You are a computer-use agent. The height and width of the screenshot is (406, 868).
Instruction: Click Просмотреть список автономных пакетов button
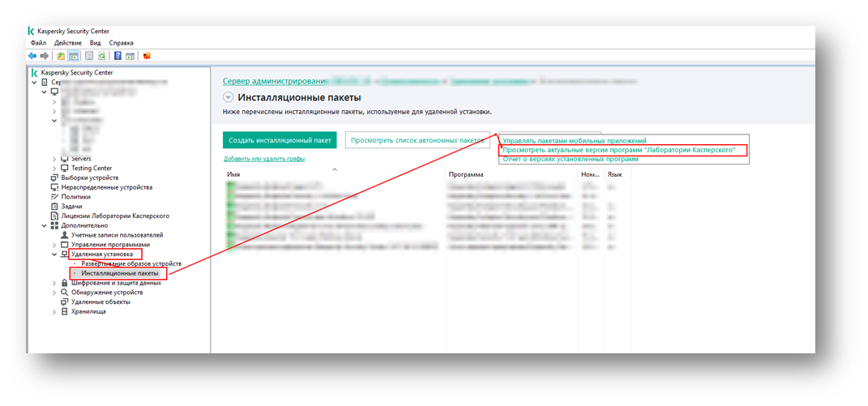click(417, 140)
